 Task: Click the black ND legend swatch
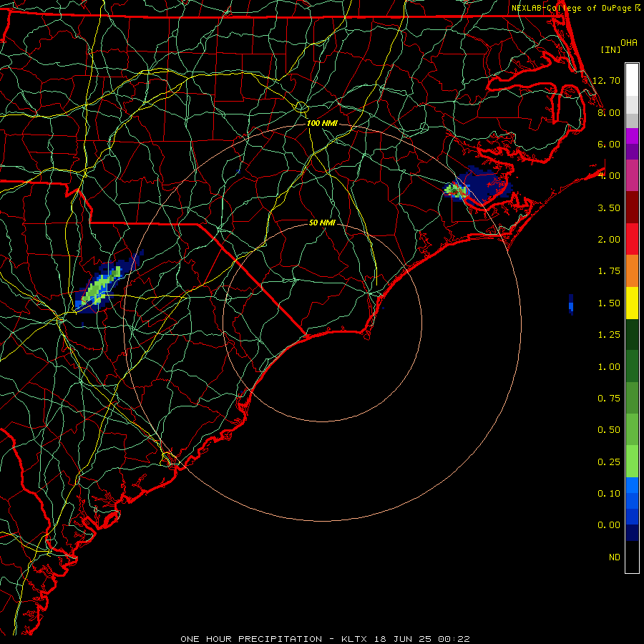click(632, 557)
